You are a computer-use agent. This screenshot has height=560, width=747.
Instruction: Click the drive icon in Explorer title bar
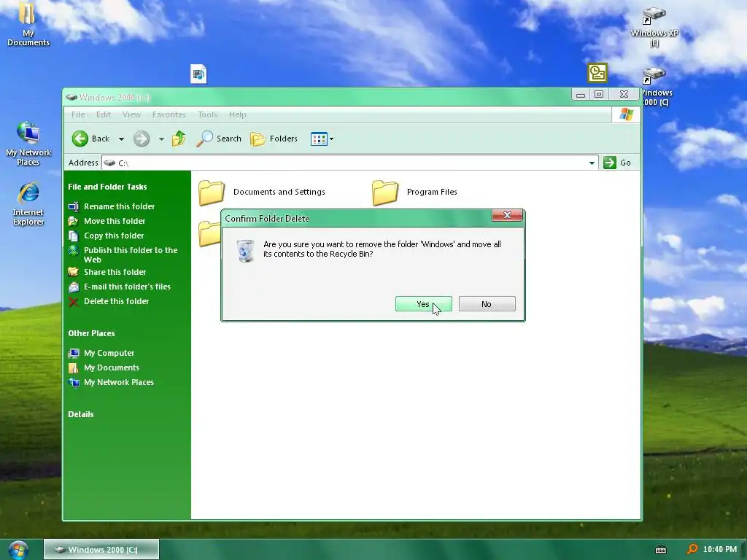(x=71, y=97)
